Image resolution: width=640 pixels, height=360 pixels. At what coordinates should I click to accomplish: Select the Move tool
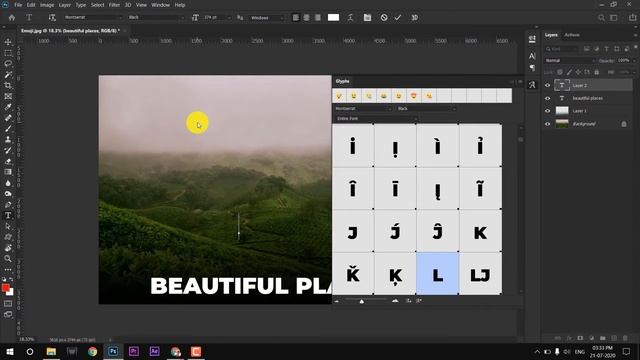click(8, 42)
